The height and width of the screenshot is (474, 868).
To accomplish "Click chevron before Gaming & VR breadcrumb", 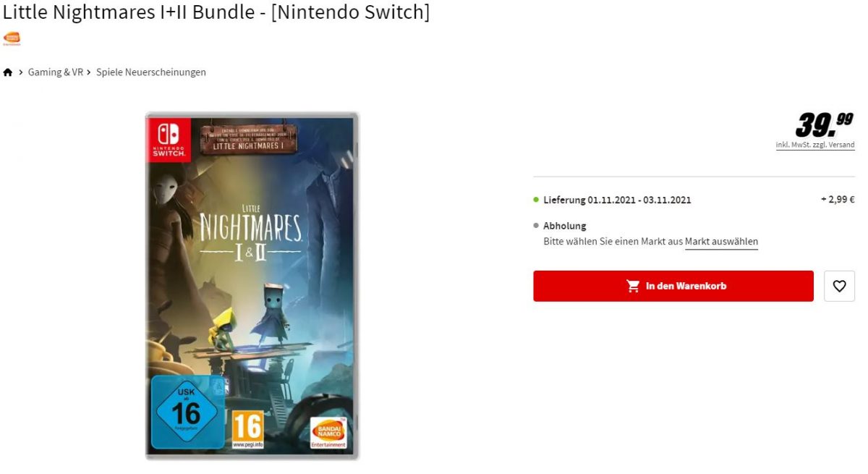I will pyautogui.click(x=21, y=72).
